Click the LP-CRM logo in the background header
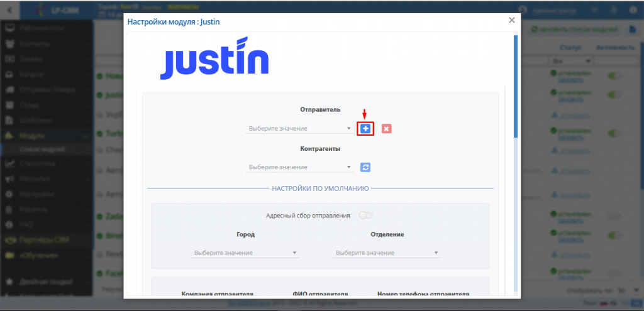Image resolution: width=644 pixels, height=311 pixels. pyautogui.click(x=57, y=10)
